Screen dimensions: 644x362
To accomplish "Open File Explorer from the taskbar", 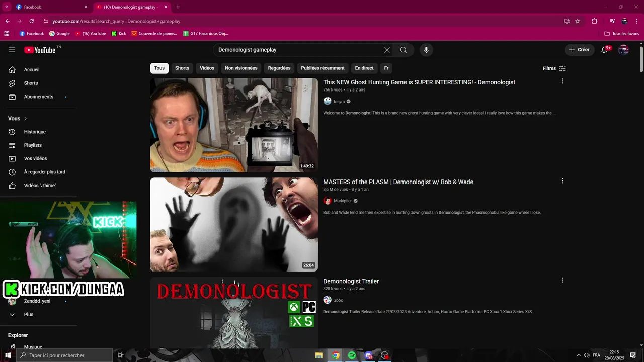I will pos(319,355).
